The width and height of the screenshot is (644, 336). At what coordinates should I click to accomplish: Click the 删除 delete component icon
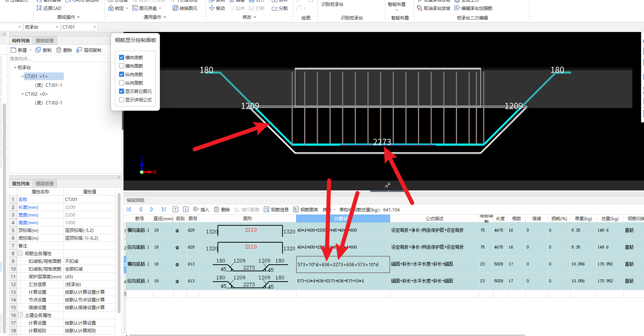(x=59, y=50)
